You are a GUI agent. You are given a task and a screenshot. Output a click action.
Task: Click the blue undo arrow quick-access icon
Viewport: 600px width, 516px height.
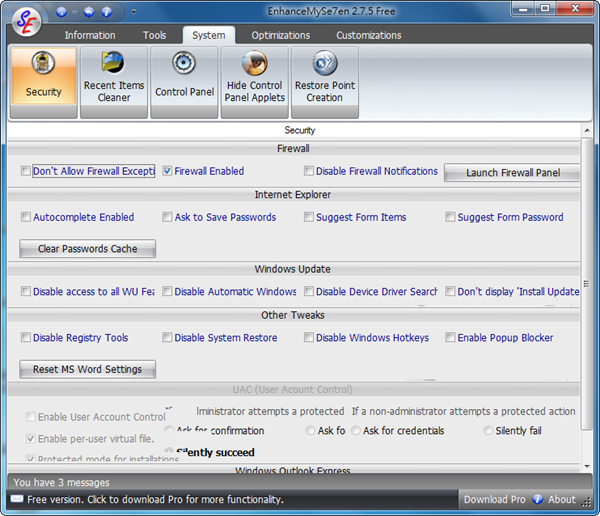point(89,12)
